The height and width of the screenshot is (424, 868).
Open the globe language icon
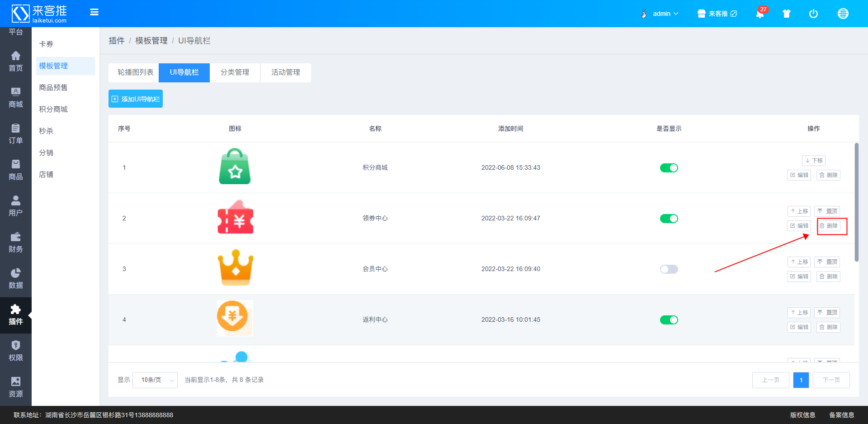tap(843, 14)
